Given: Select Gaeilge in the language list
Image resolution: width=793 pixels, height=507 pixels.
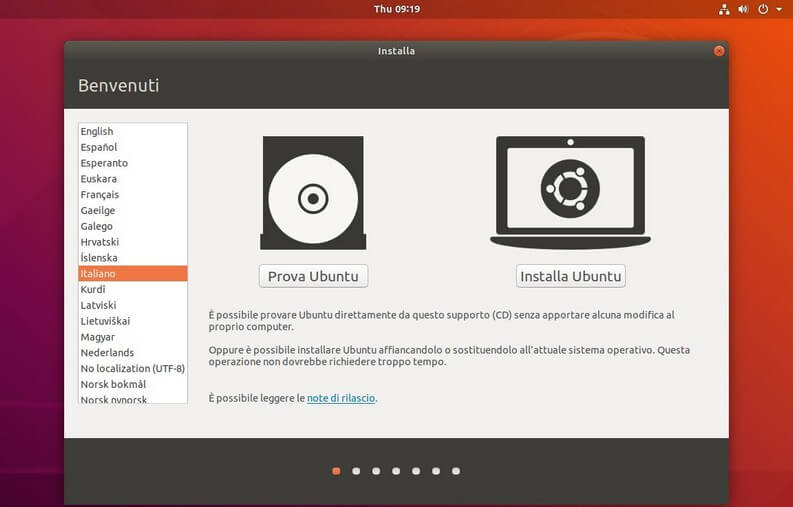Looking at the screenshot, I should 133,210.
